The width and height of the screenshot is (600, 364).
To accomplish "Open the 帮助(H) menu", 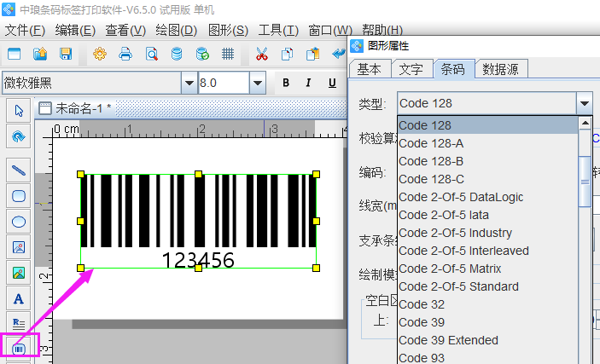I will point(382,30).
